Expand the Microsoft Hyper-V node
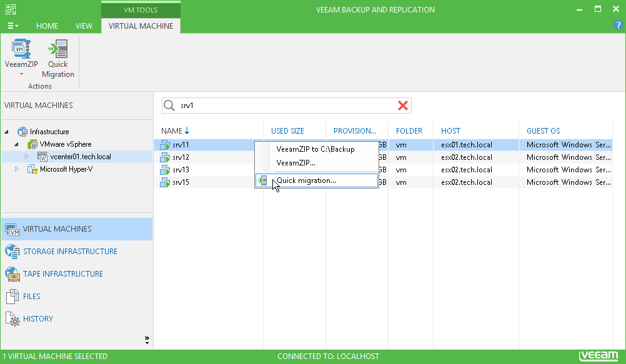Image resolution: width=626 pixels, height=364 pixels. [16, 169]
